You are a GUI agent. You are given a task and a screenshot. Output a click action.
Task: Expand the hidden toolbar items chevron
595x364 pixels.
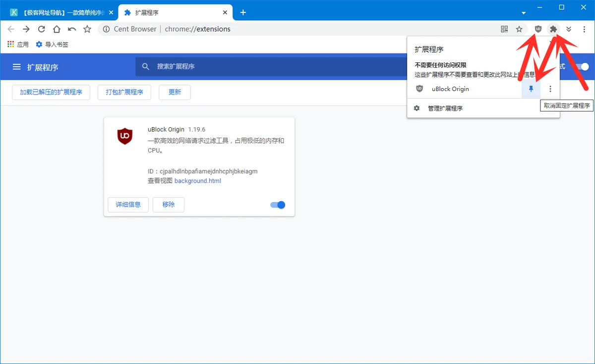(x=569, y=29)
